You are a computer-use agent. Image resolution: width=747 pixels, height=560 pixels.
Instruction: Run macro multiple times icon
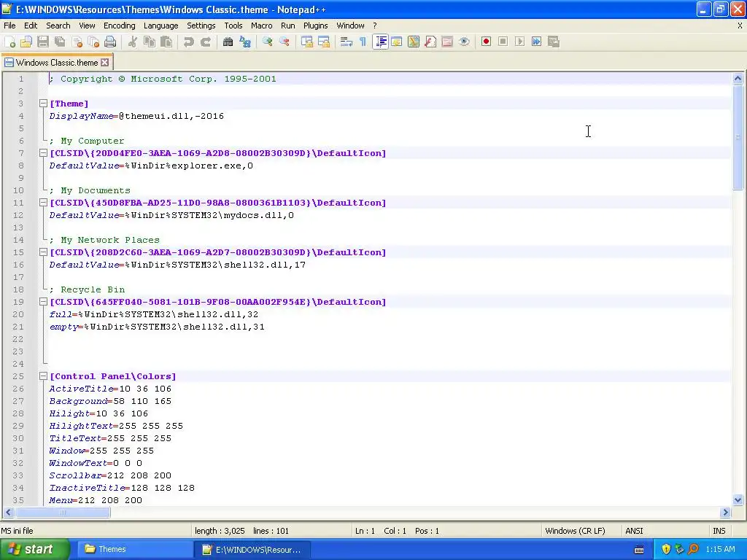click(536, 42)
